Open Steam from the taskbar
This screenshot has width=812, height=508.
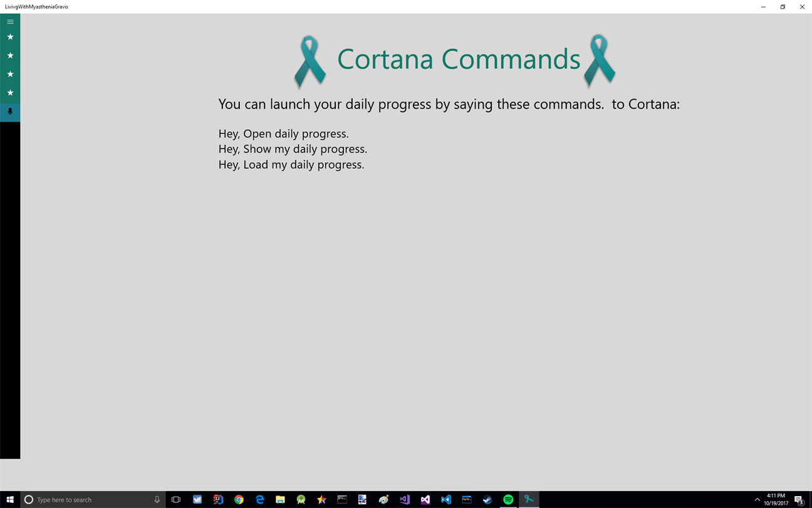487,500
